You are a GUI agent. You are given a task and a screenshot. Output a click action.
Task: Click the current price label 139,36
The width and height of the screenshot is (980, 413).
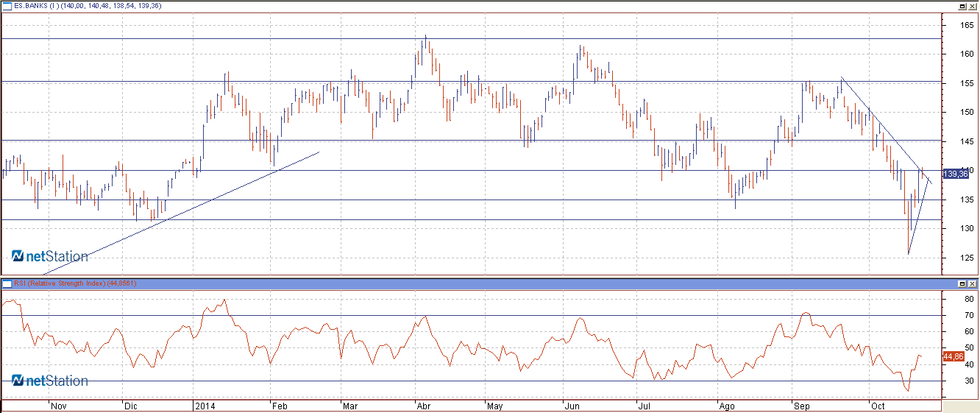954,174
